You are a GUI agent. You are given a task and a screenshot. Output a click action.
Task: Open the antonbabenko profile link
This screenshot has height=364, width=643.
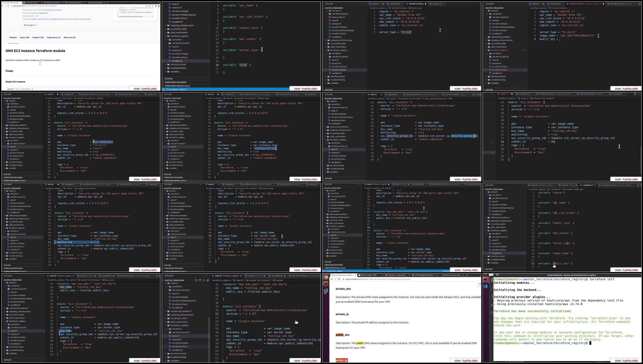coord(43,13)
